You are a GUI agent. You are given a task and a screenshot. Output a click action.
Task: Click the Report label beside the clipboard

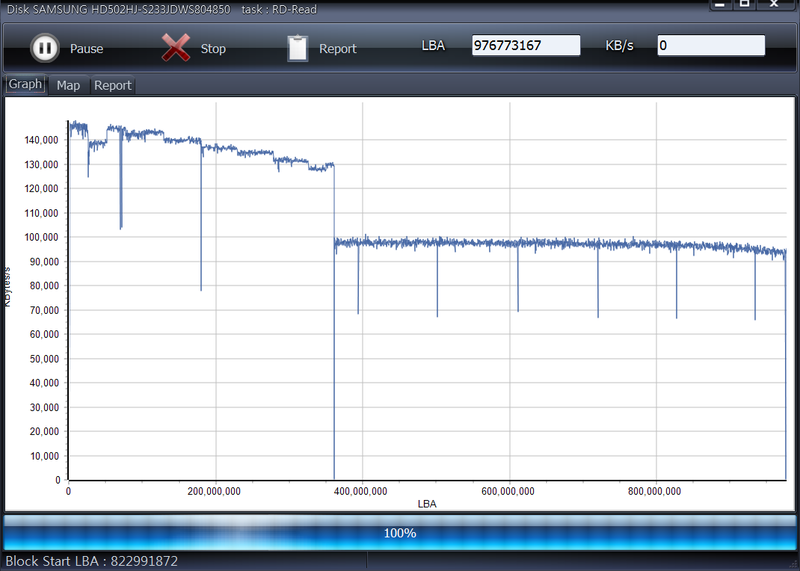tap(337, 49)
